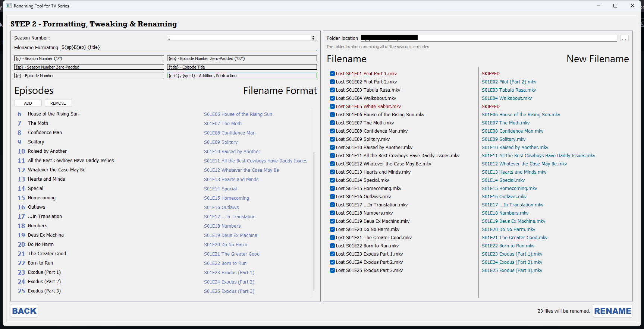The width and height of the screenshot is (644, 329).
Task: Select episode 10 Raised by Another
Action: click(x=47, y=151)
